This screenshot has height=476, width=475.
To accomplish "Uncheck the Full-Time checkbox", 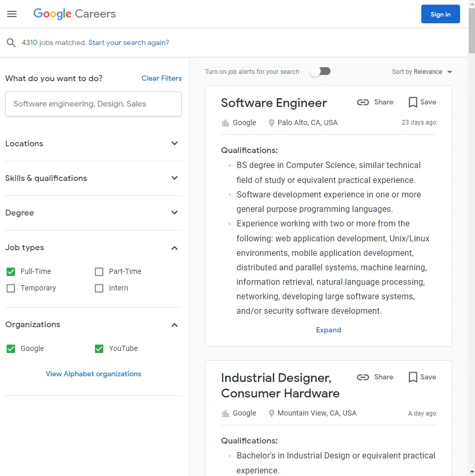I will [11, 272].
